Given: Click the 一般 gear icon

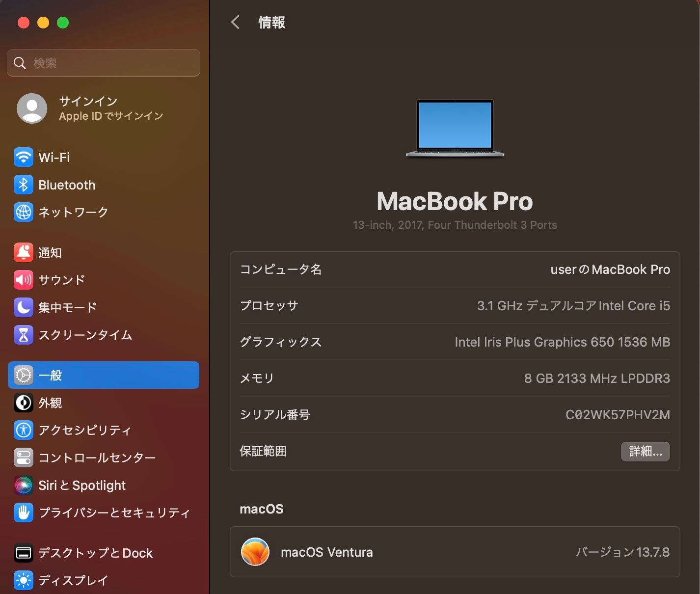Looking at the screenshot, I should pos(24,376).
